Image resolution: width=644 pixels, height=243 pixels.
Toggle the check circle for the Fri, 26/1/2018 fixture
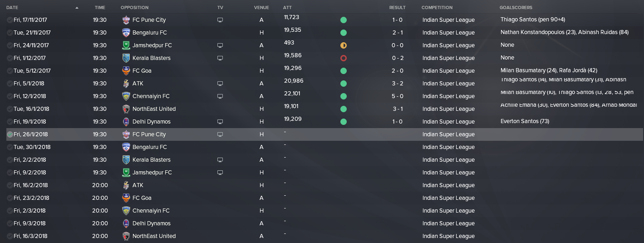click(10, 134)
